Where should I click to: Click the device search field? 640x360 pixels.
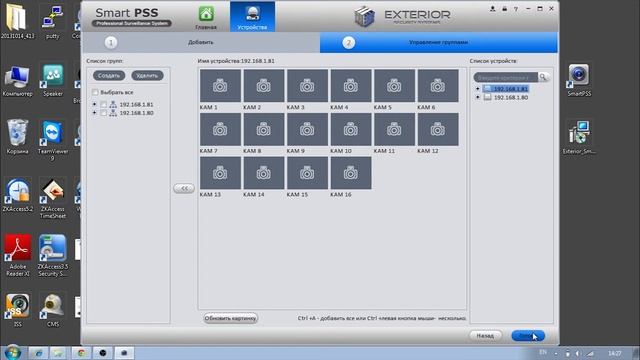click(505, 77)
